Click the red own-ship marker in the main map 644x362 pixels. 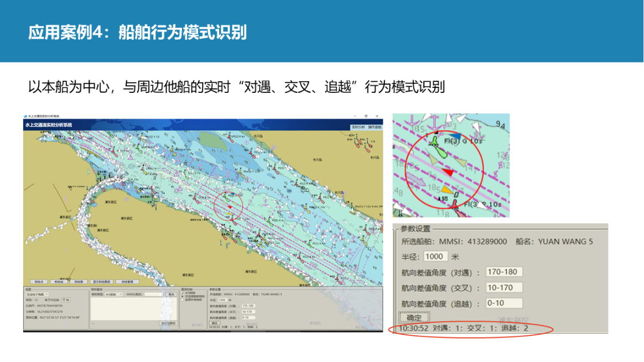click(228, 207)
